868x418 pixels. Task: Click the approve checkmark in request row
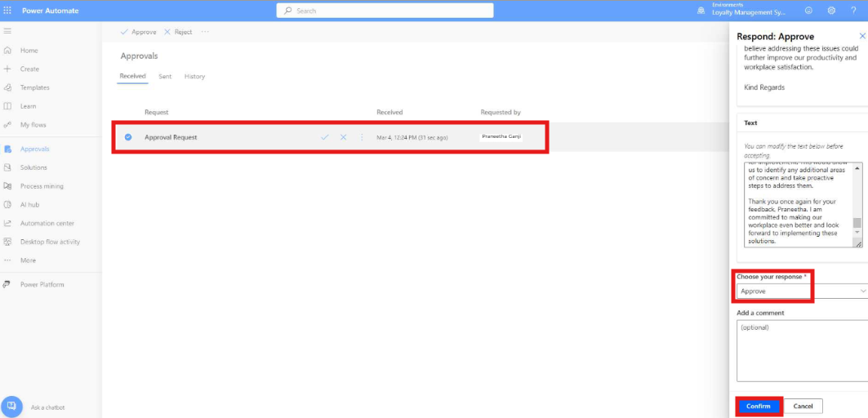325,137
